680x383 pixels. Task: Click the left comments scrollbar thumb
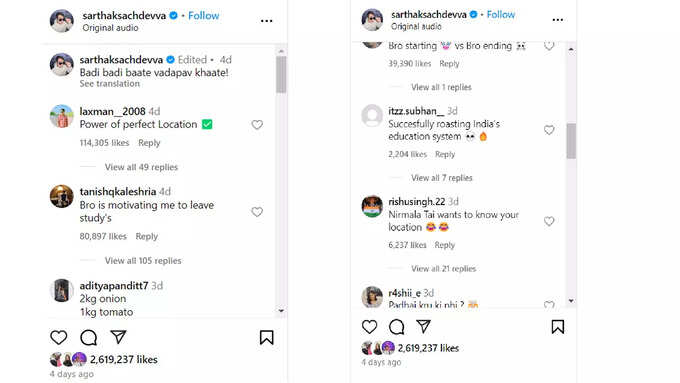[281, 75]
